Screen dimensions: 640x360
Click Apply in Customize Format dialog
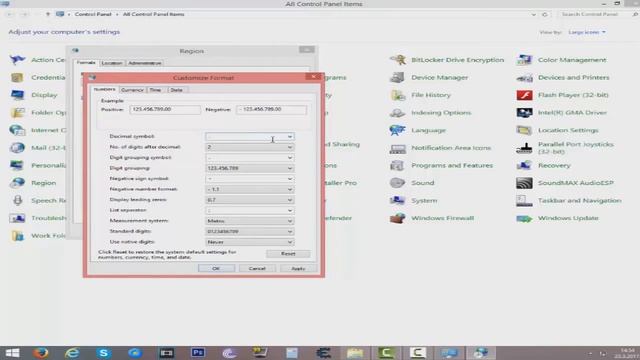point(298,268)
